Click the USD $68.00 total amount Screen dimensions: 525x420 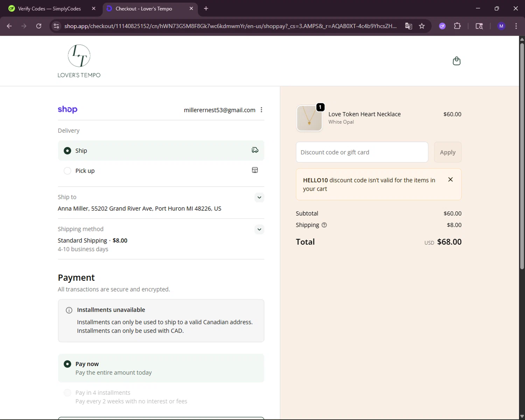(443, 242)
